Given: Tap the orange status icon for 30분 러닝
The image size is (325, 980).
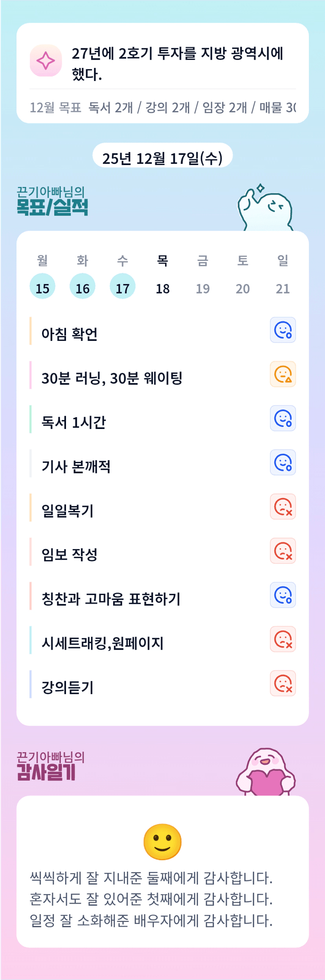Looking at the screenshot, I should (x=283, y=374).
